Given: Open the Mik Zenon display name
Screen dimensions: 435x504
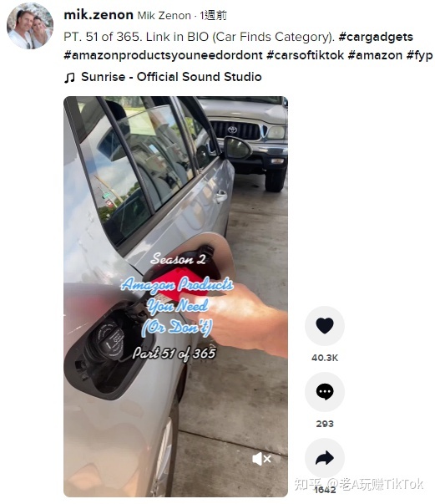Looking at the screenshot, I should 164,15.
